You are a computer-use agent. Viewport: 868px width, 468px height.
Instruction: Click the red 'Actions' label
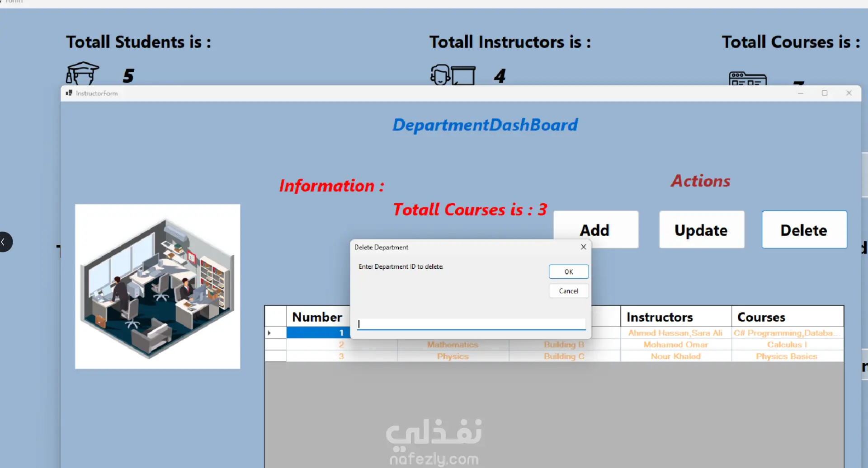click(x=701, y=181)
